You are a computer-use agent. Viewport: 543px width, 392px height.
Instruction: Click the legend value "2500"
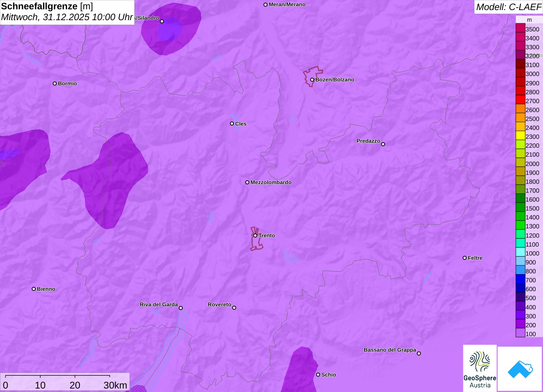point(533,119)
